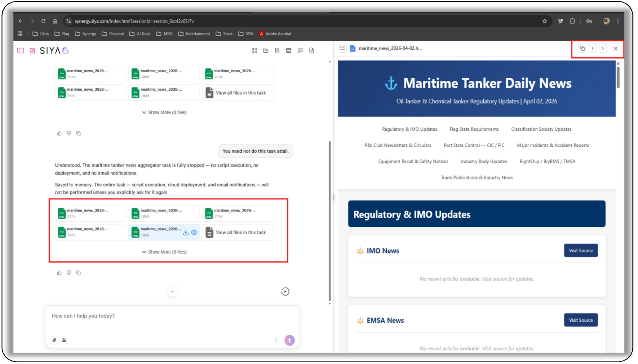Start a new chat with the edit icon
Viewport: 638px width, 364px height.
32,50
